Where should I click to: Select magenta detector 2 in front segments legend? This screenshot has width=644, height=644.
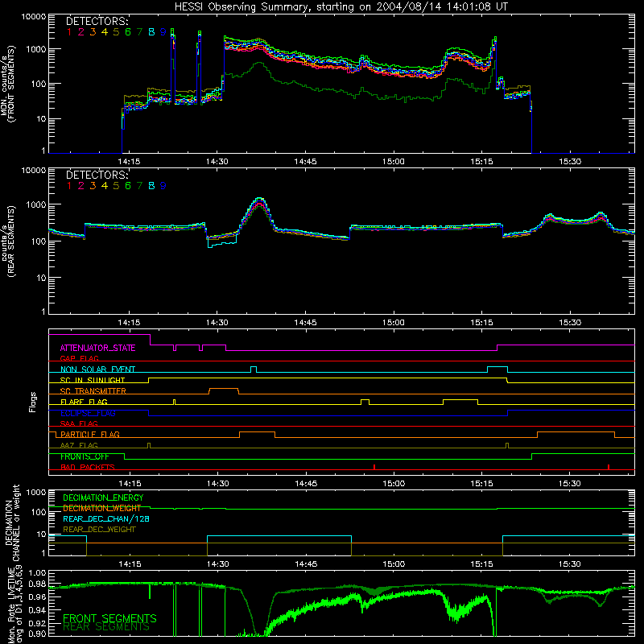[81, 32]
